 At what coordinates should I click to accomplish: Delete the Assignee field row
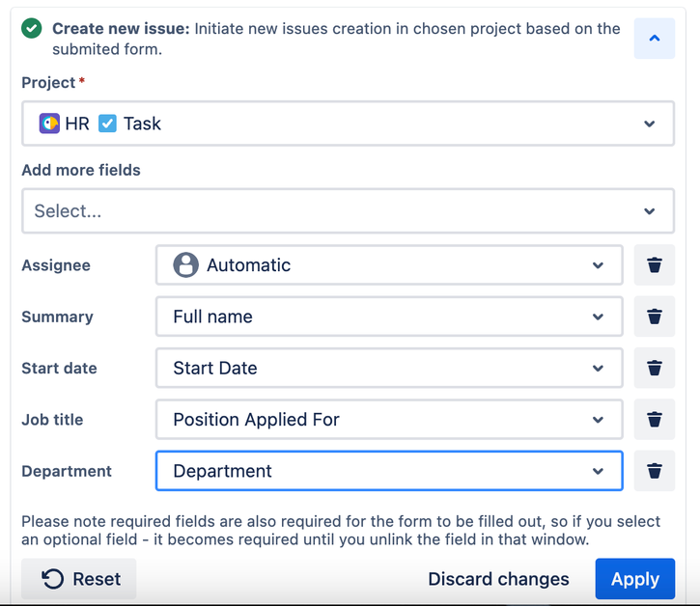(654, 265)
